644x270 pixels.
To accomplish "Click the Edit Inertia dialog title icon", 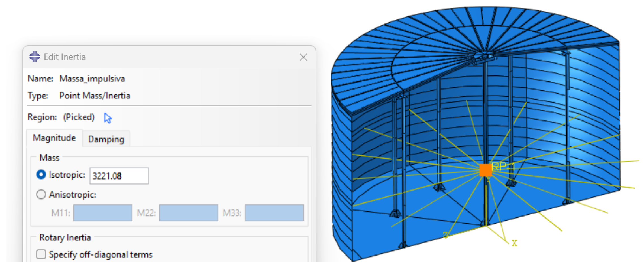I will (x=35, y=57).
